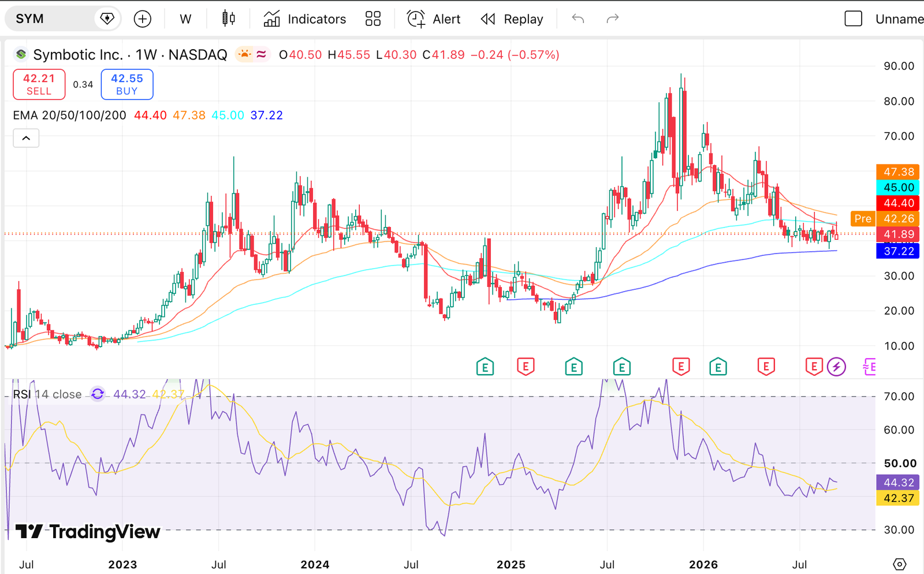Click the leftmost green earnings marker
Viewport: 924px width, 574px height.
tap(485, 367)
